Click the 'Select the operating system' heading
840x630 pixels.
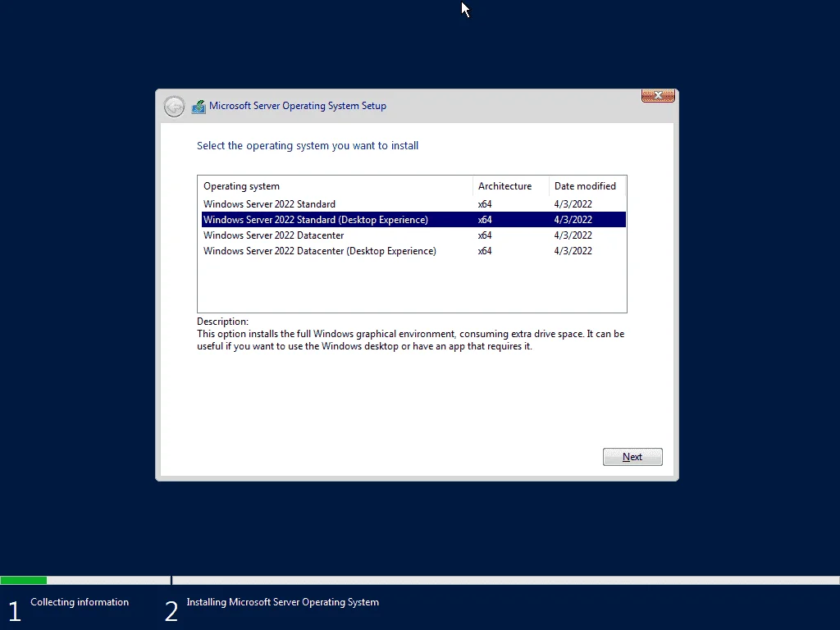[308, 146]
